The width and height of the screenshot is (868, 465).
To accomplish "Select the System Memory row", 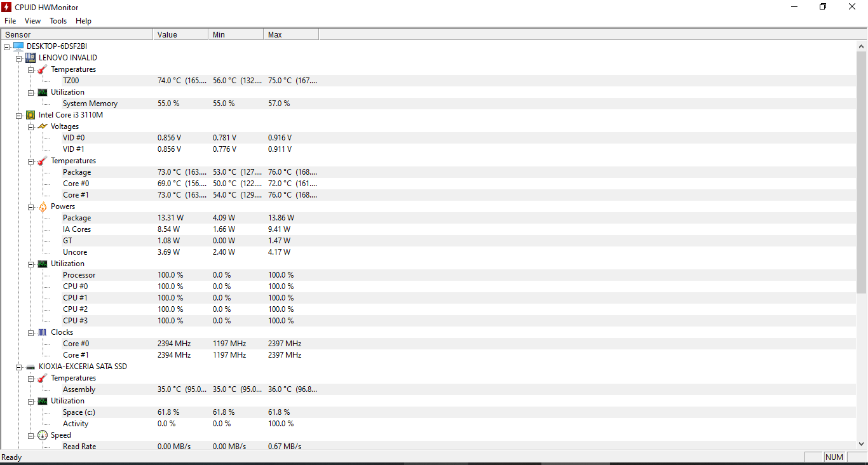I will click(90, 104).
